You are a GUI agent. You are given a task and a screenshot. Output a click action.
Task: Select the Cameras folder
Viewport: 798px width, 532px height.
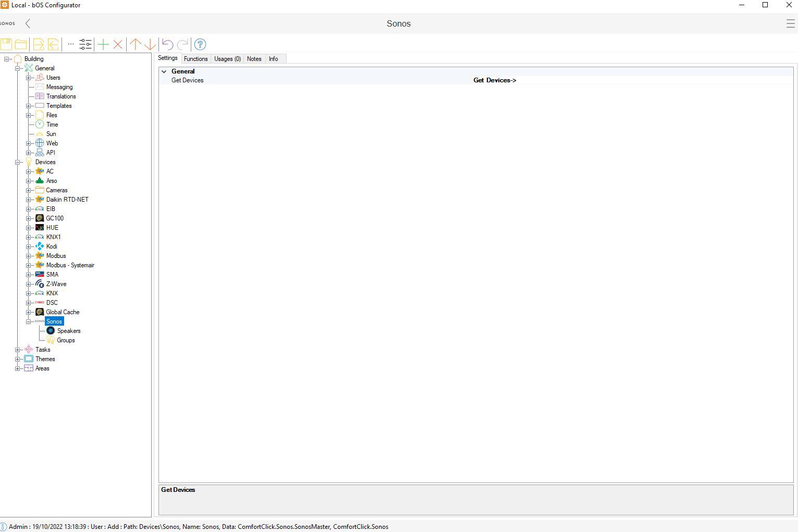[x=57, y=190]
